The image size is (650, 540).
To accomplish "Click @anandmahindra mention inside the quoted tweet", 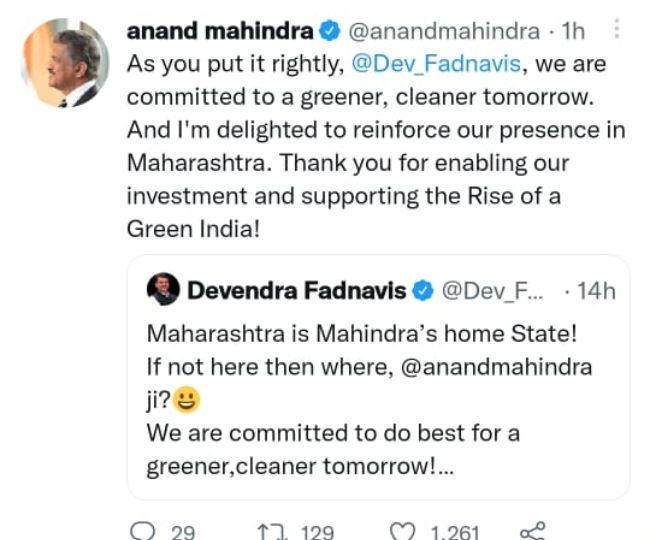I will click(x=497, y=366).
